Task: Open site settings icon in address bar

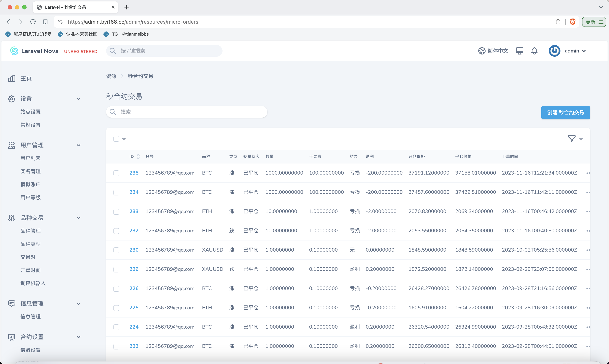Action: click(60, 22)
